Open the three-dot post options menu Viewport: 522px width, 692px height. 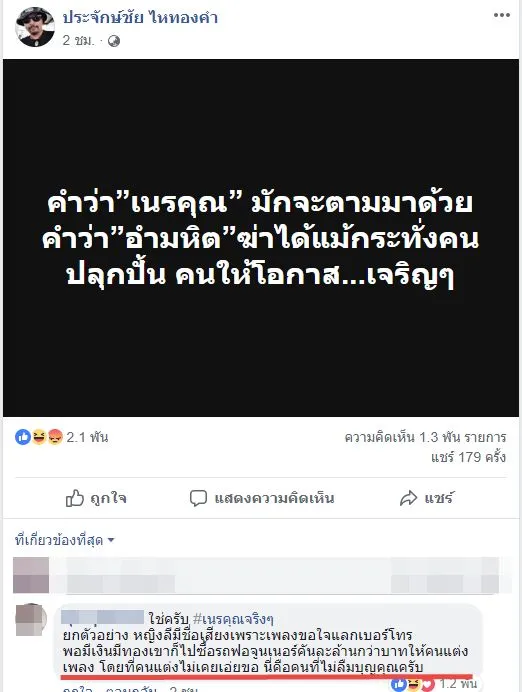[502, 15]
